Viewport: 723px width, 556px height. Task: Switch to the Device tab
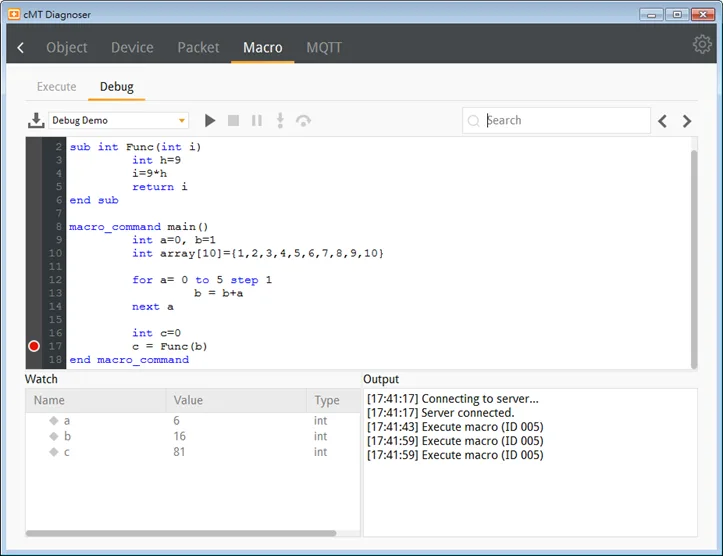coord(132,47)
